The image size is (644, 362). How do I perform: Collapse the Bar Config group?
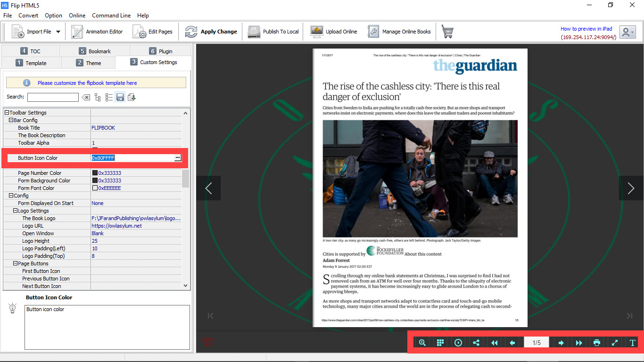pyautogui.click(x=11, y=120)
